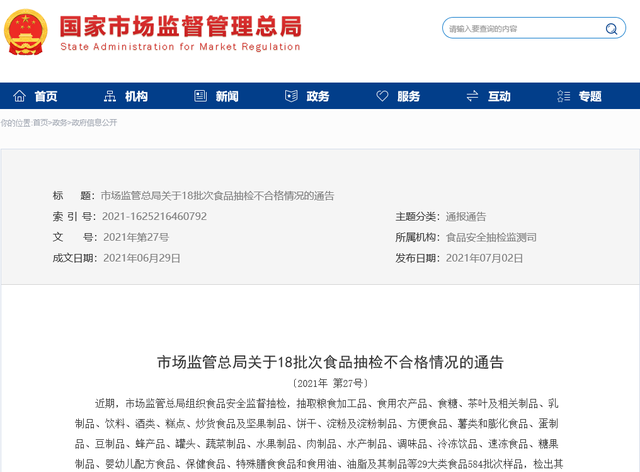Image resolution: width=640 pixels, height=472 pixels.
Task: Click the 主题分类 label
Action: click(x=418, y=216)
